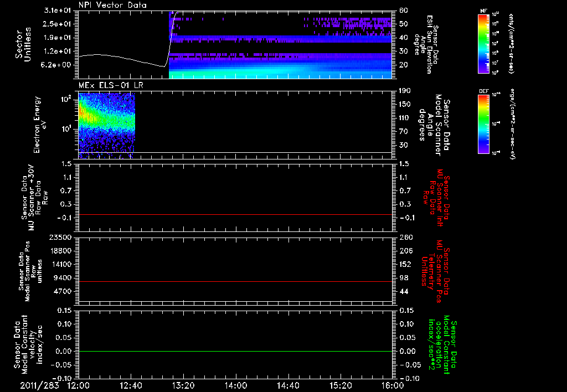Click the '3.1e+01' sector tick value
The height and width of the screenshot is (392, 567).
(58, 11)
